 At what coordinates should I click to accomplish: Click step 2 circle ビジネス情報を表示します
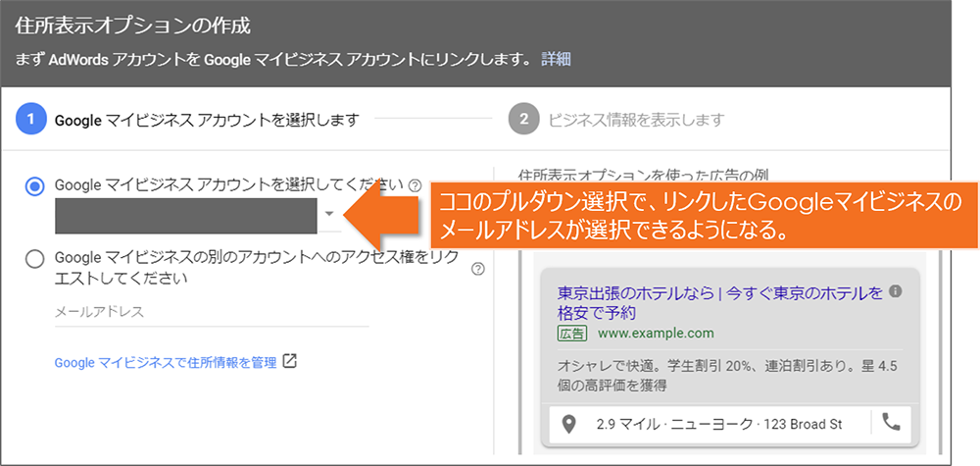pyautogui.click(x=523, y=119)
